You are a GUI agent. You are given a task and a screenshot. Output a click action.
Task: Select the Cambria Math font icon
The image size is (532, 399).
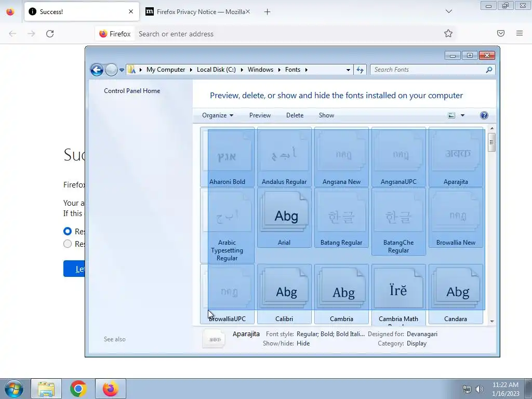point(398,294)
